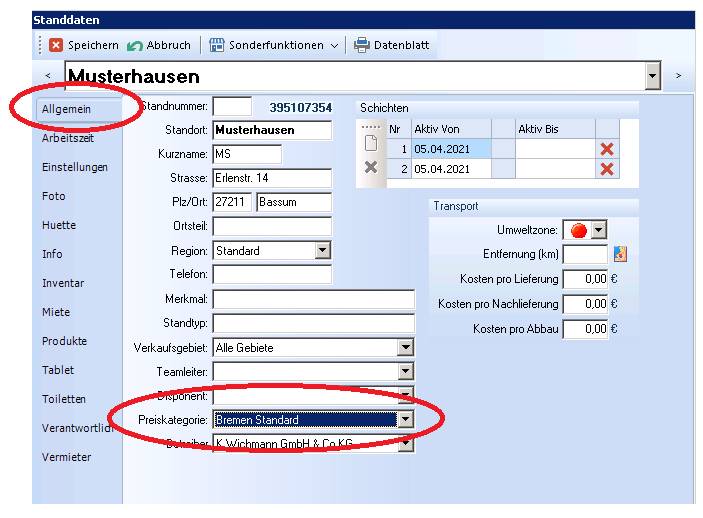The width and height of the screenshot is (703, 518).
Task: Click the gray X icon in Schichten
Action: coord(370,167)
